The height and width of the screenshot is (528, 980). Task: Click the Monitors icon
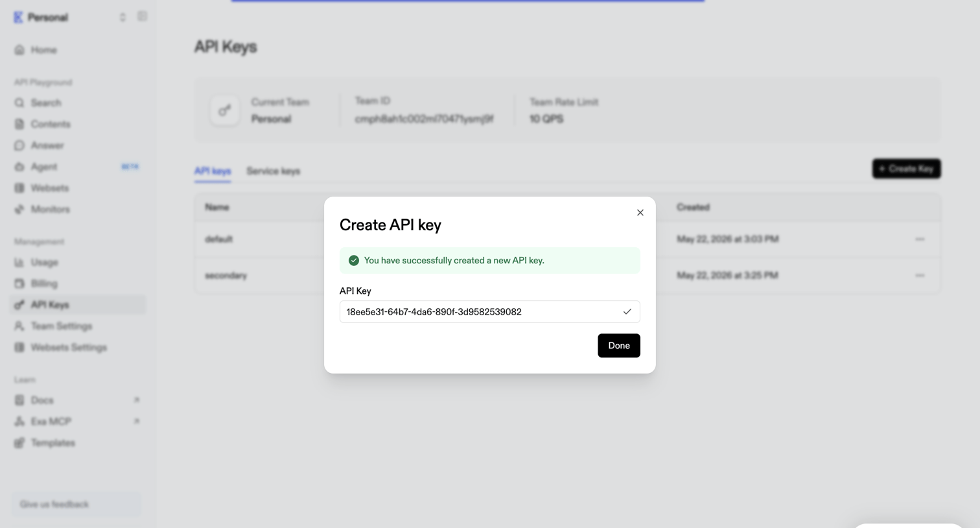(x=19, y=210)
